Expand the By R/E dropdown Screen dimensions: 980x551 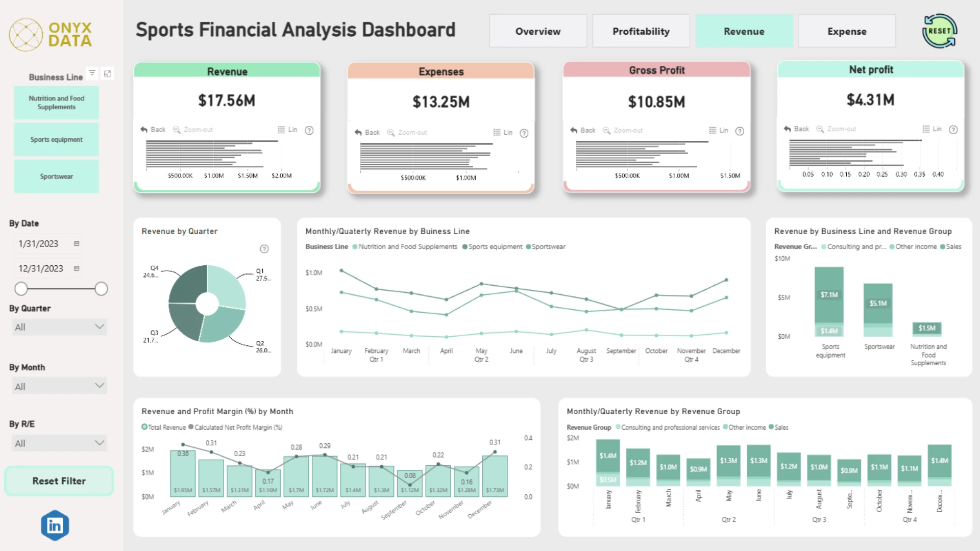point(59,443)
